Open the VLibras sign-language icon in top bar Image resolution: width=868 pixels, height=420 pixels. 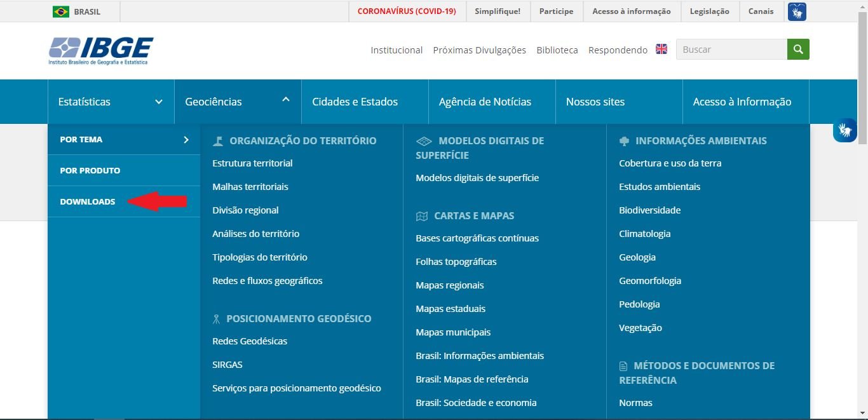[797, 11]
